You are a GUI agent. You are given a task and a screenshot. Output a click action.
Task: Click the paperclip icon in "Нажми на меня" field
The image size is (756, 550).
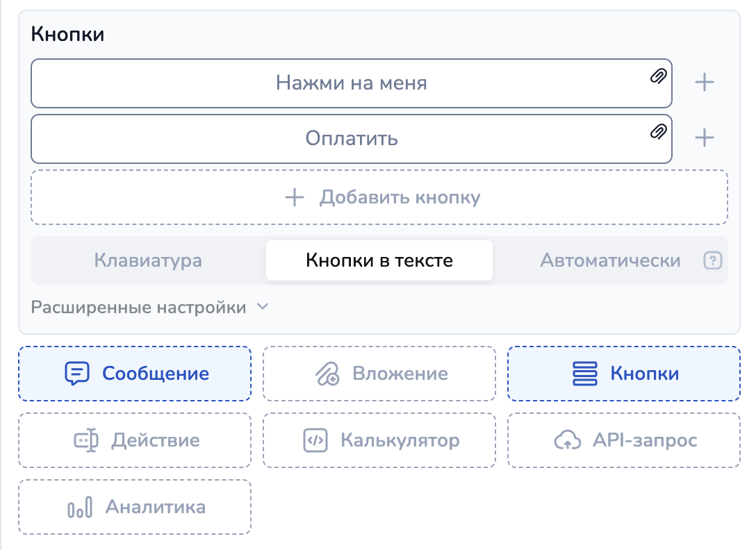click(x=658, y=76)
